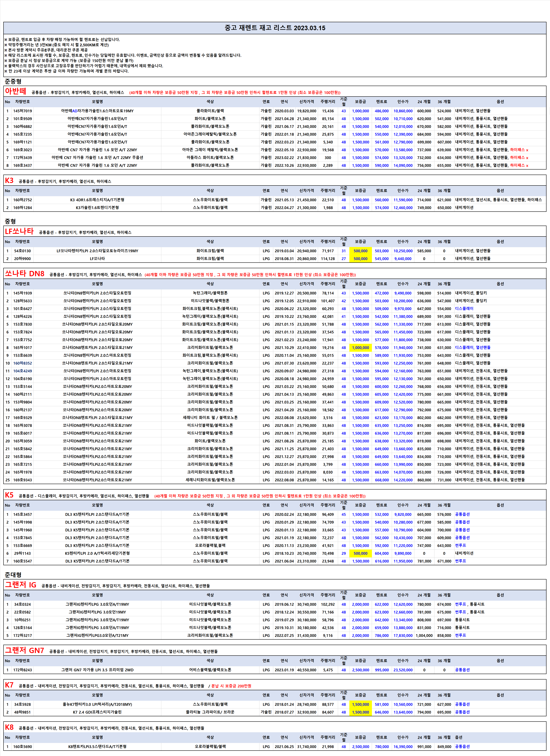Select the mileage value '102,292'
This screenshot has width=550, height=756.
[x=328, y=604]
